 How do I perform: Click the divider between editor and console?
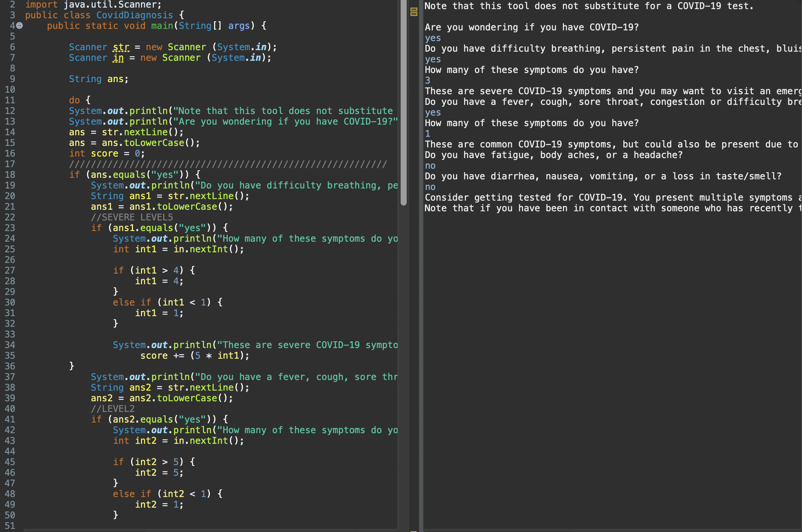(421, 266)
